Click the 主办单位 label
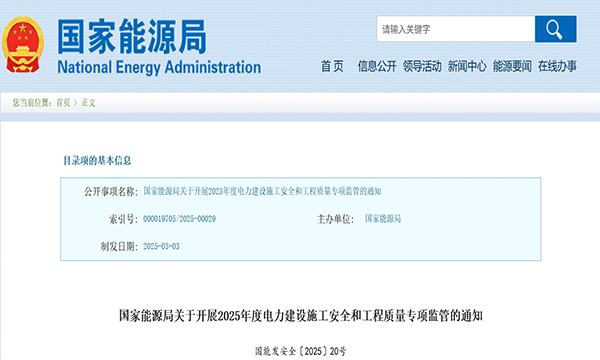The height and width of the screenshot is (360, 600). 336,219
